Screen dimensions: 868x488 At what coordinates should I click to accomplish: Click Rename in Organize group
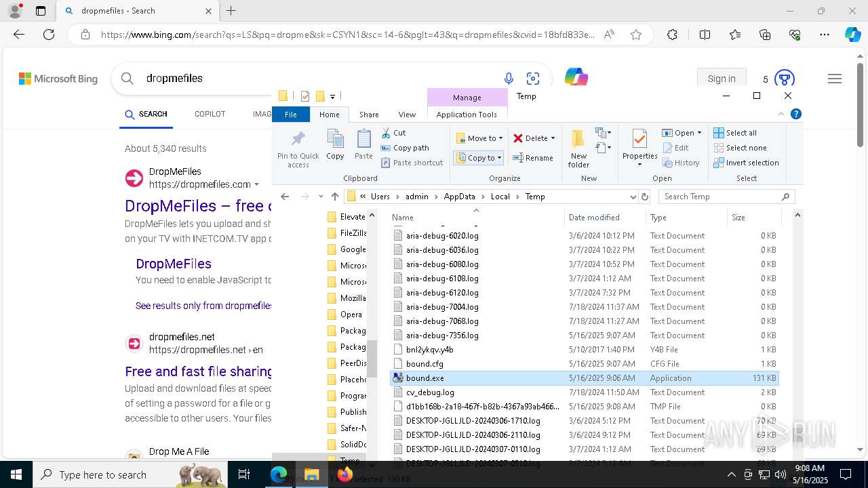point(532,158)
